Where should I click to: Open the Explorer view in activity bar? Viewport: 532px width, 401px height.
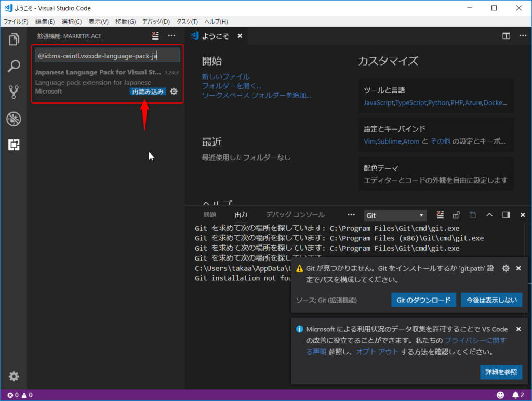[14, 40]
